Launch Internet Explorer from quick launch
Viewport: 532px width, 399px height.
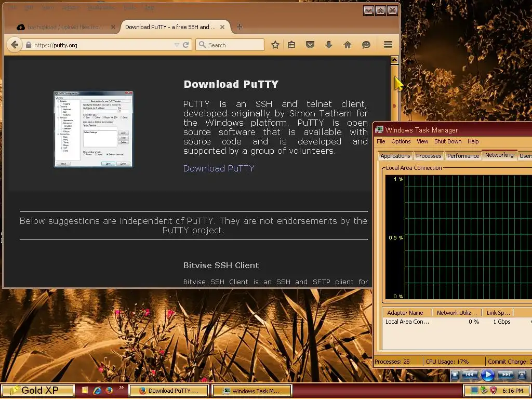click(x=97, y=391)
